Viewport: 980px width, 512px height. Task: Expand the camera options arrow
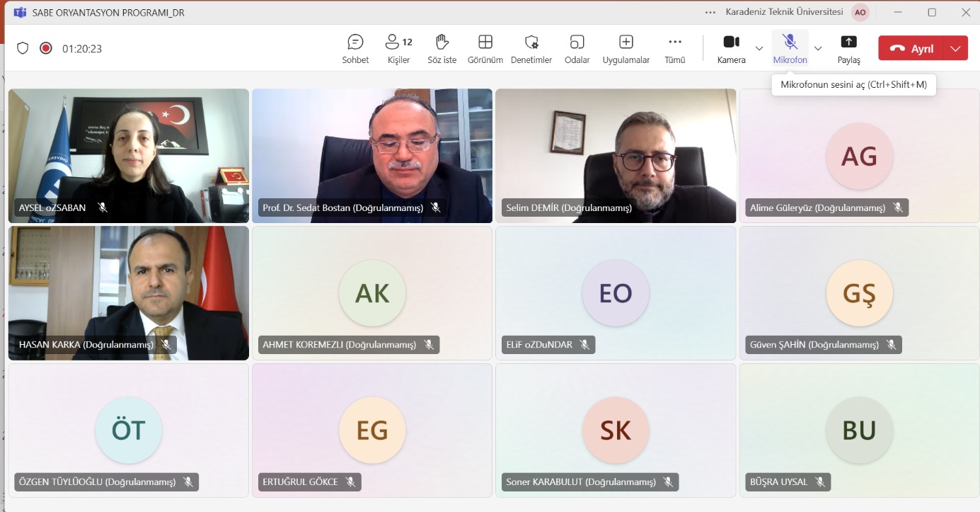point(759,48)
